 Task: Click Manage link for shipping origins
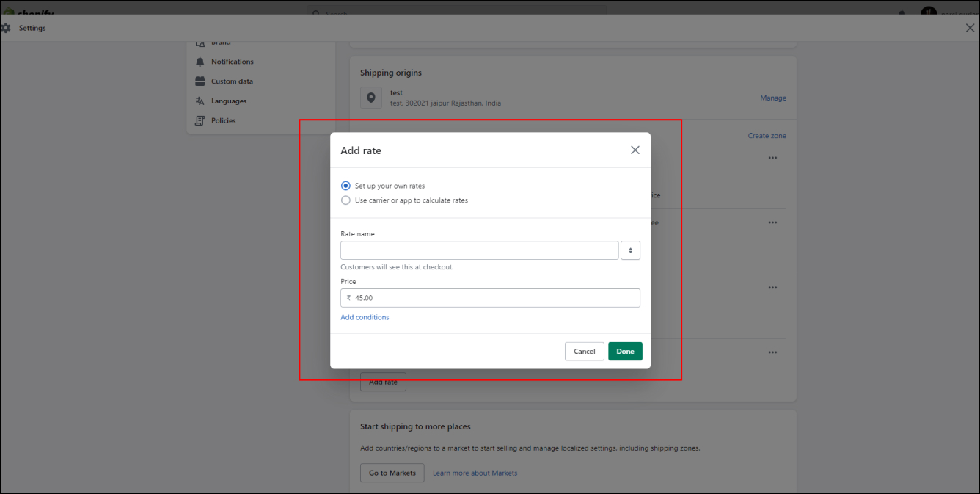773,98
